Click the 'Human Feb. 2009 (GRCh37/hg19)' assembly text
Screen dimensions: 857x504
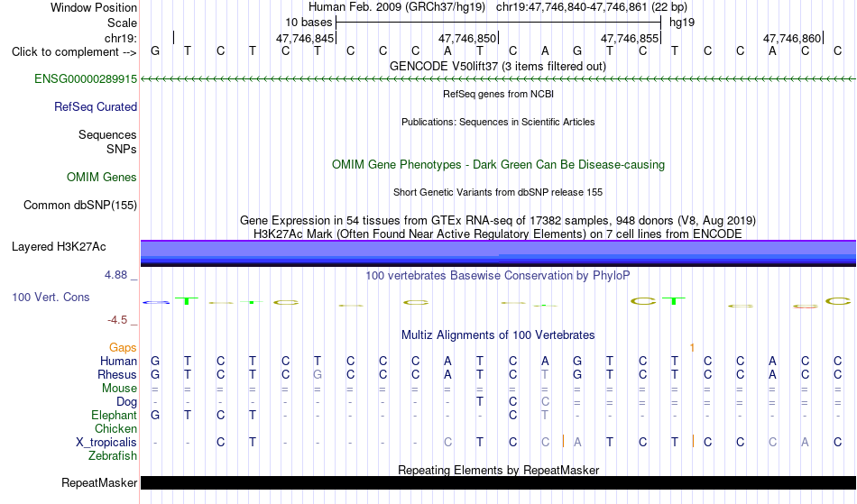click(397, 7)
